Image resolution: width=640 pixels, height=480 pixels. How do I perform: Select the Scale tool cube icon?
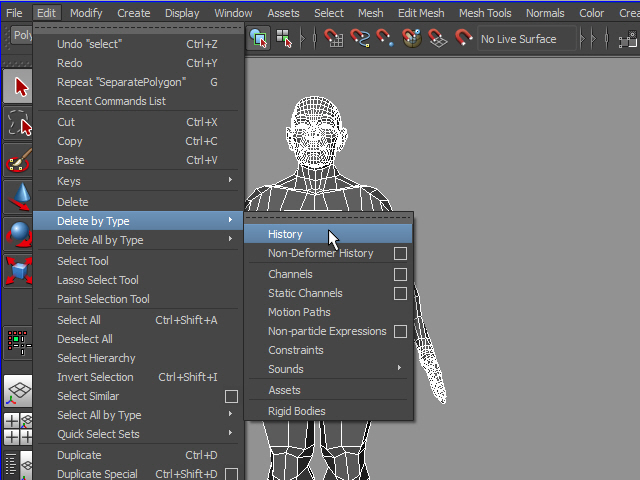pyautogui.click(x=18, y=268)
